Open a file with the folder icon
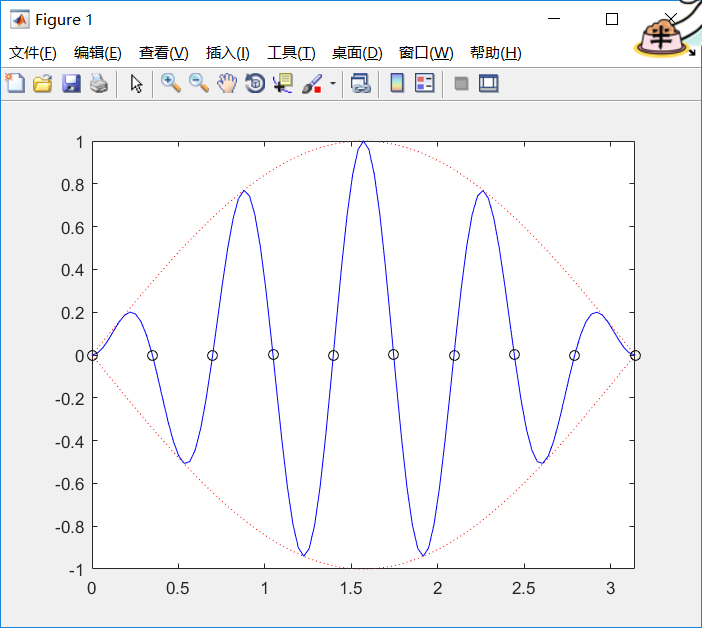This screenshot has height=628, width=702. (43, 83)
